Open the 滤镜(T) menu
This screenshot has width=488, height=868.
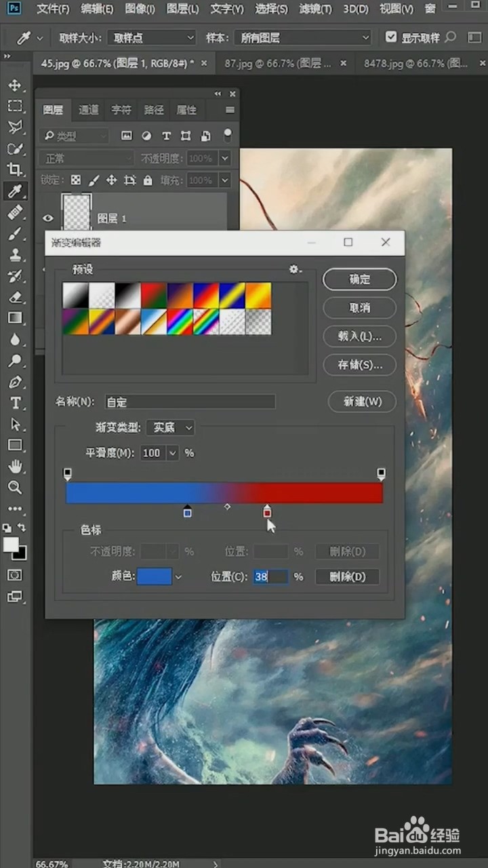315,9
